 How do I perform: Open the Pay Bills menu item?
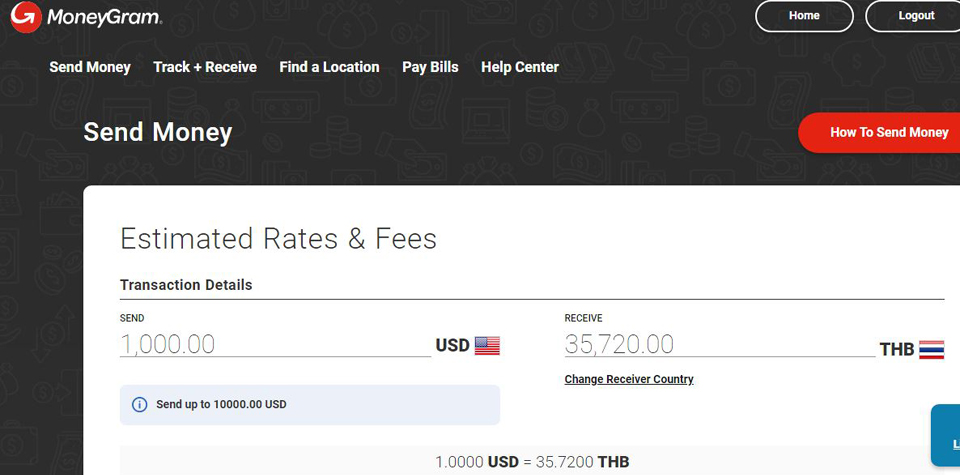[x=430, y=67]
